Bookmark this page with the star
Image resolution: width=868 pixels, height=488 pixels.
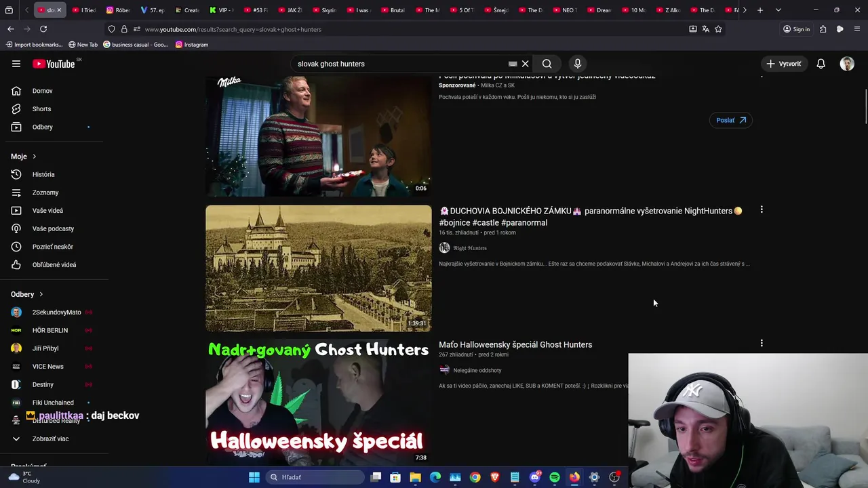click(718, 29)
